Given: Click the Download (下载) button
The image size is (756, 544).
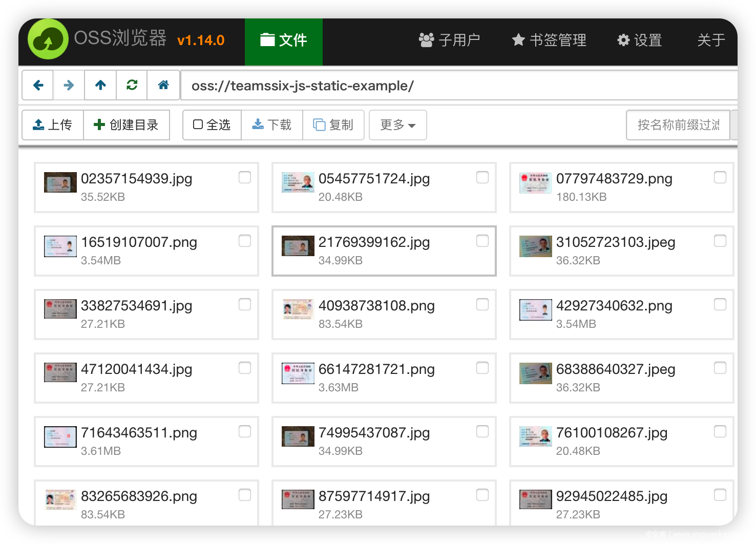Looking at the screenshot, I should 272,125.
